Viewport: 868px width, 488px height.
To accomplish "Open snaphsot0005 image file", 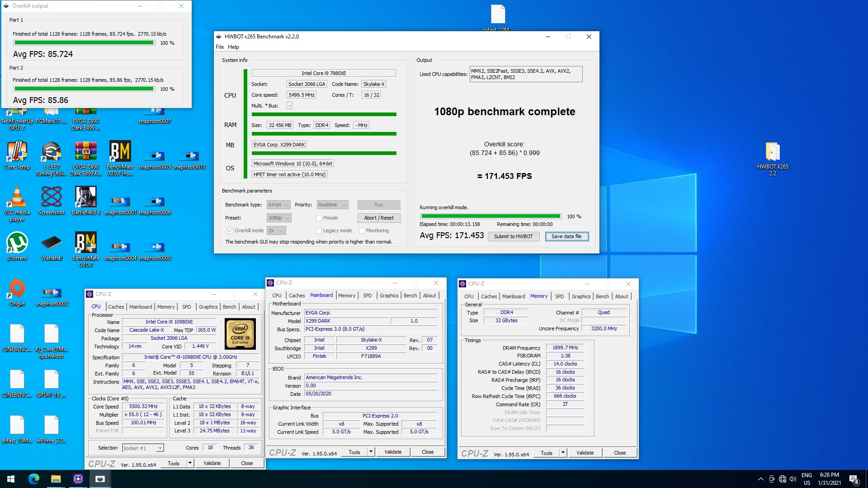I will coord(155,160).
